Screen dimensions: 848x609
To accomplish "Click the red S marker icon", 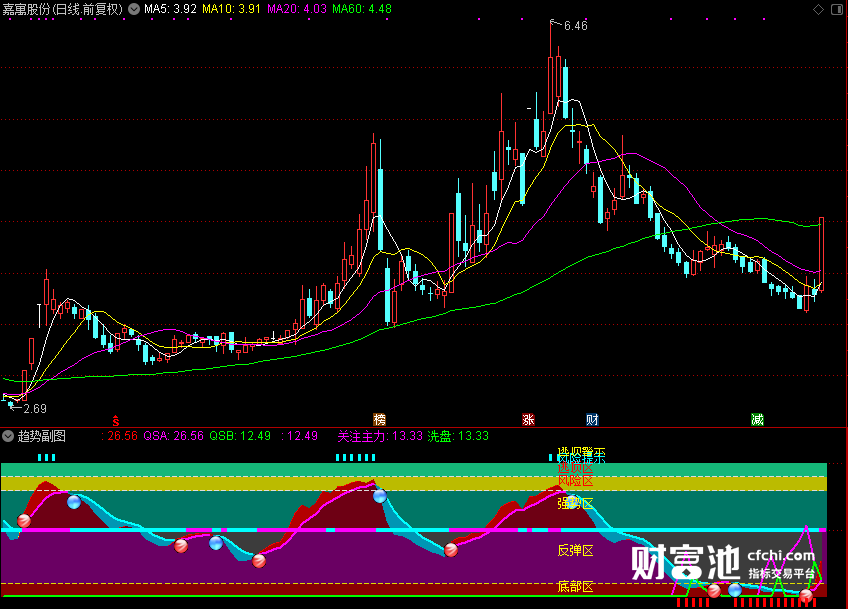I will [116, 419].
